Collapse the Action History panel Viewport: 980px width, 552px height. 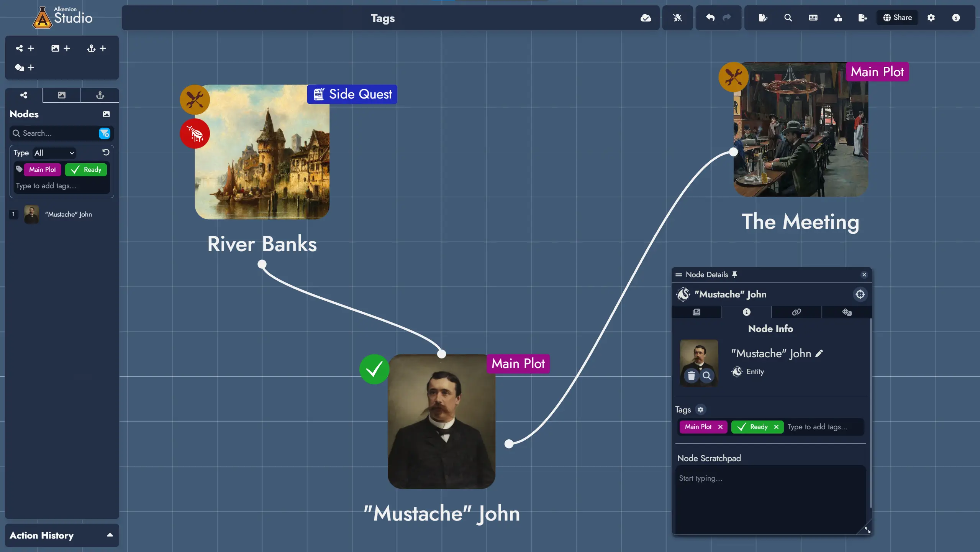click(110, 535)
